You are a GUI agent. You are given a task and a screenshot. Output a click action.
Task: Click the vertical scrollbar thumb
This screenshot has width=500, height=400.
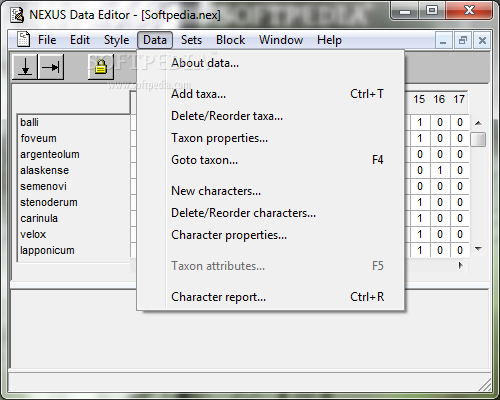tap(478, 139)
